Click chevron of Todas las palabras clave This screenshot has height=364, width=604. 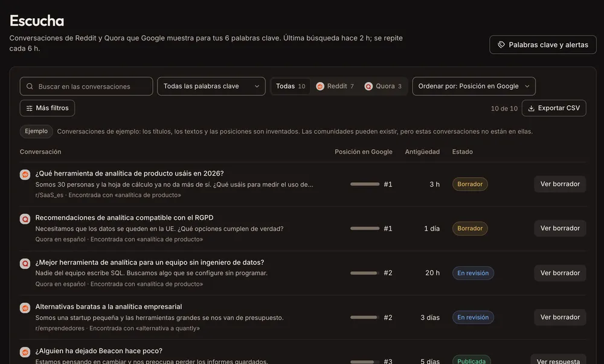click(x=257, y=86)
